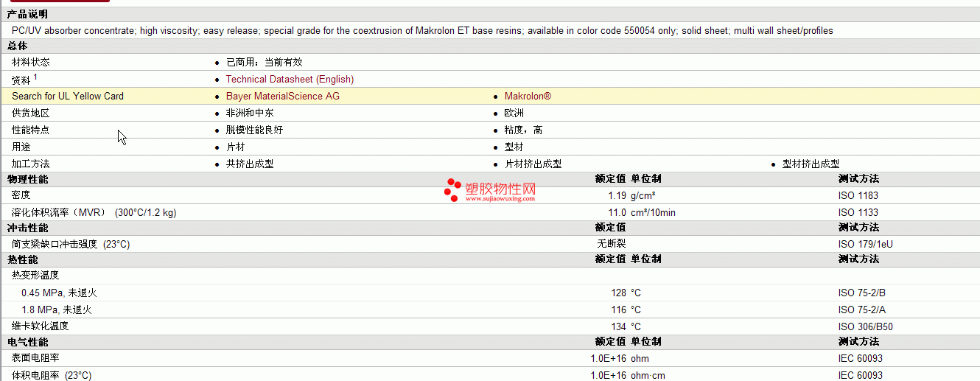Image resolution: width=980 pixels, height=381 pixels.
Task: Click the 热性能 section header
Action: 22,259
